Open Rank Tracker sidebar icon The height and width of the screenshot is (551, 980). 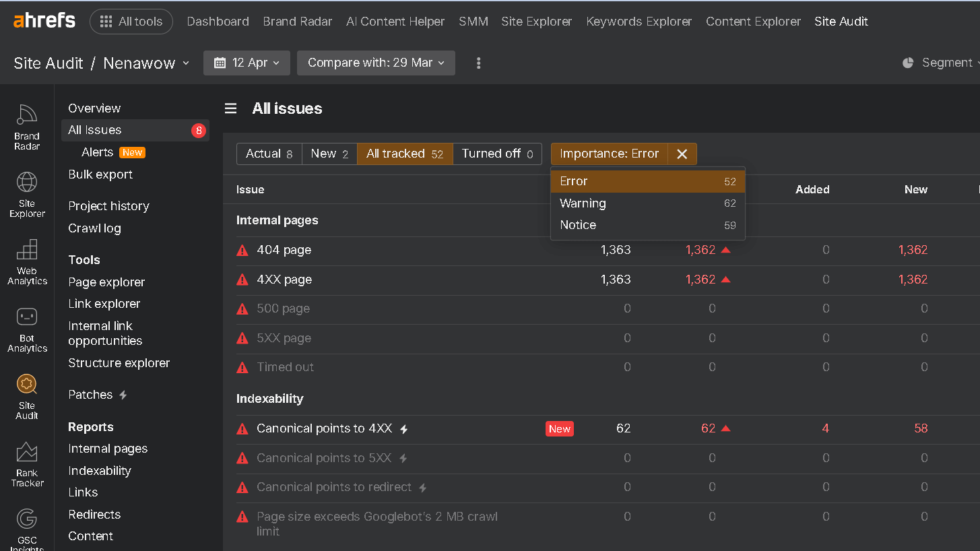27,464
